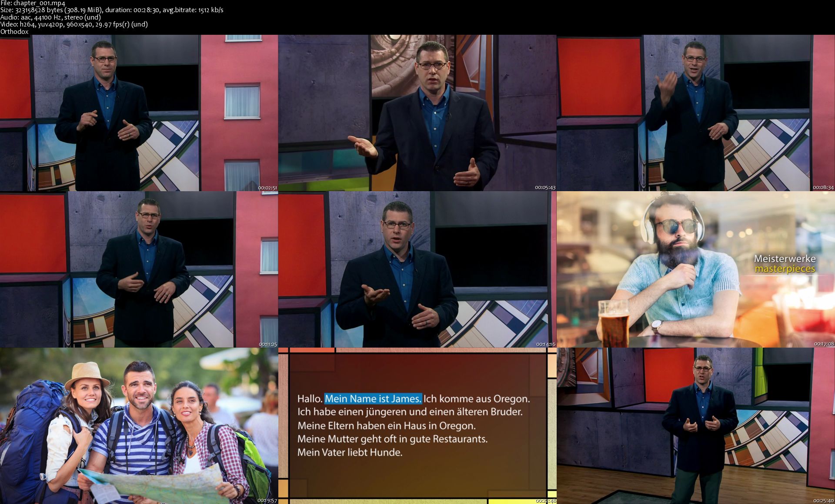The width and height of the screenshot is (835, 504).
Task: Click the 'Ich komme aus Oregon.' sentence
Action: (x=477, y=398)
